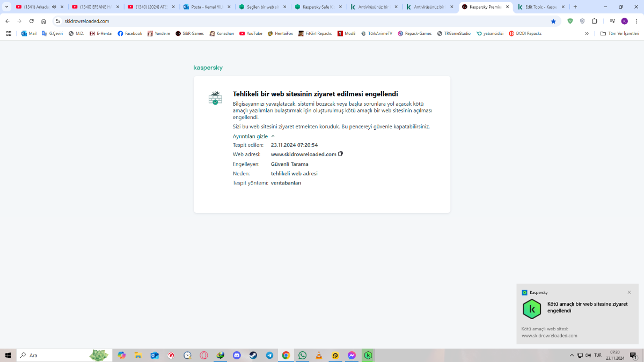Select the text Güvenli Tarama

[x=289, y=164]
